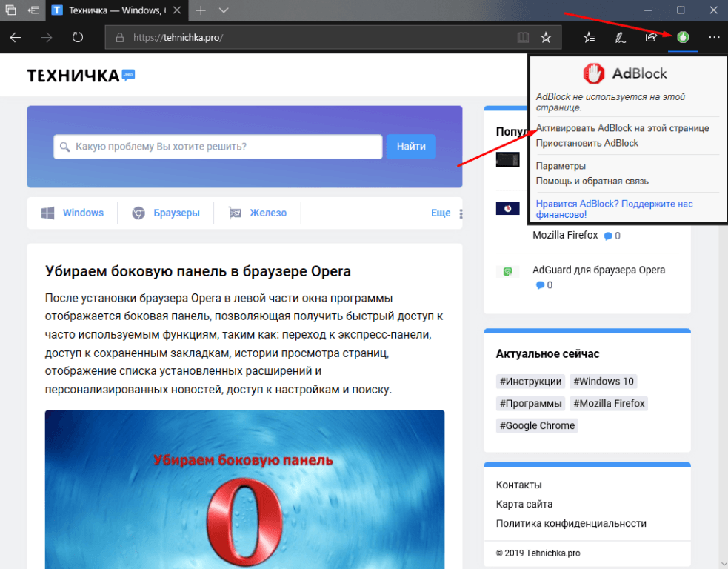Open the Железо category link
Viewport: 728px width, 569px height.
268,213
